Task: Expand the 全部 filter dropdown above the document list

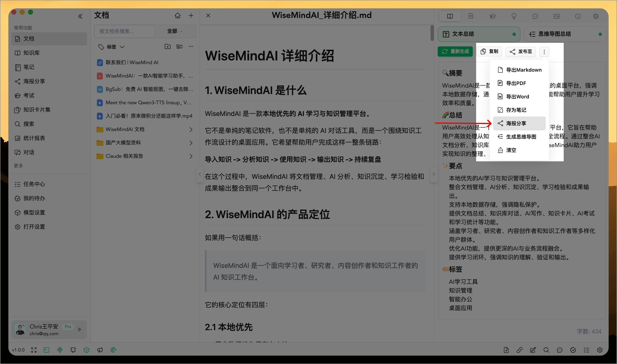Action: (x=175, y=31)
